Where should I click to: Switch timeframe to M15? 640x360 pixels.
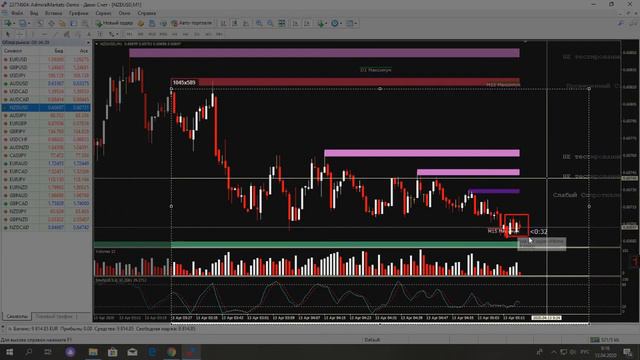152,34
